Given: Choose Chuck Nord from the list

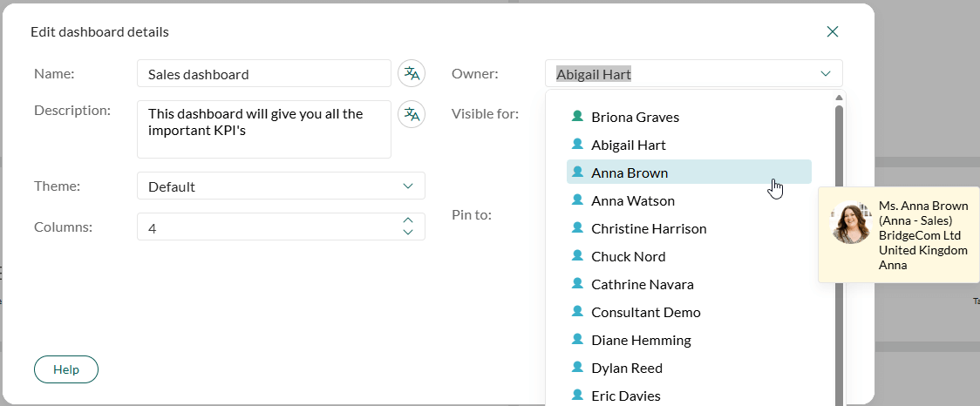Looking at the screenshot, I should point(689,256).
